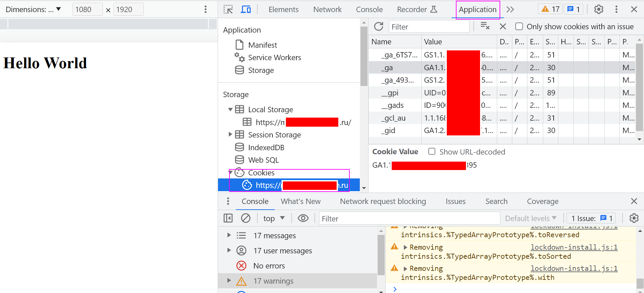Clear all cookies with the filter-clear icon
This screenshot has width=644, height=293.
(x=485, y=26)
